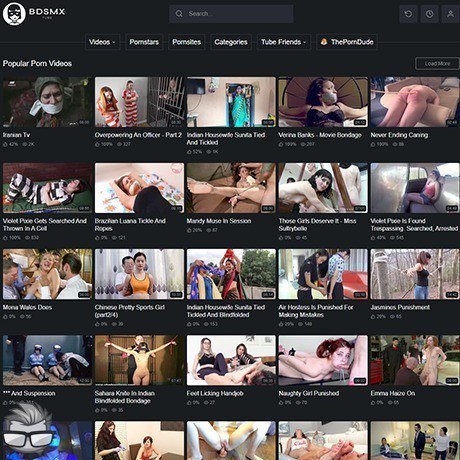
Task: Click the magnifier icon in search bar
Action: pos(179,14)
